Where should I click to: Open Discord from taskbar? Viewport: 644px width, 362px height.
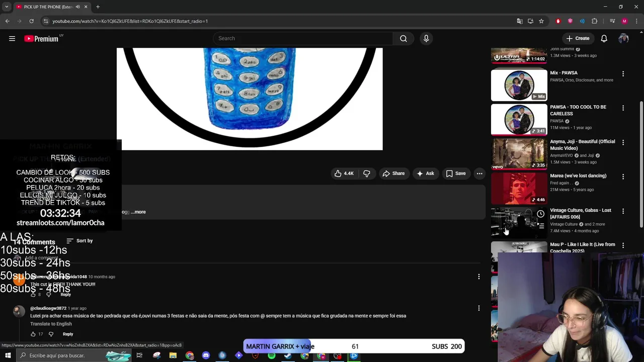coord(206,355)
